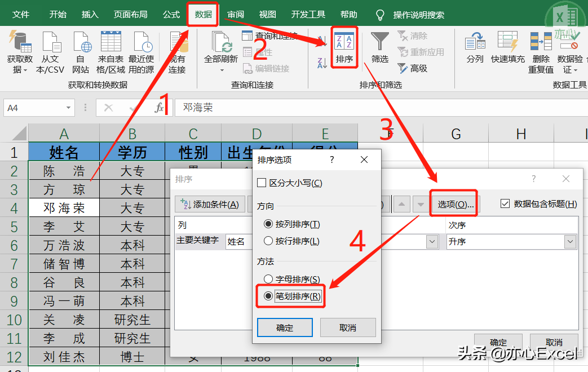Switch to the 数据 tab
The width and height of the screenshot is (588, 372).
pos(204,15)
